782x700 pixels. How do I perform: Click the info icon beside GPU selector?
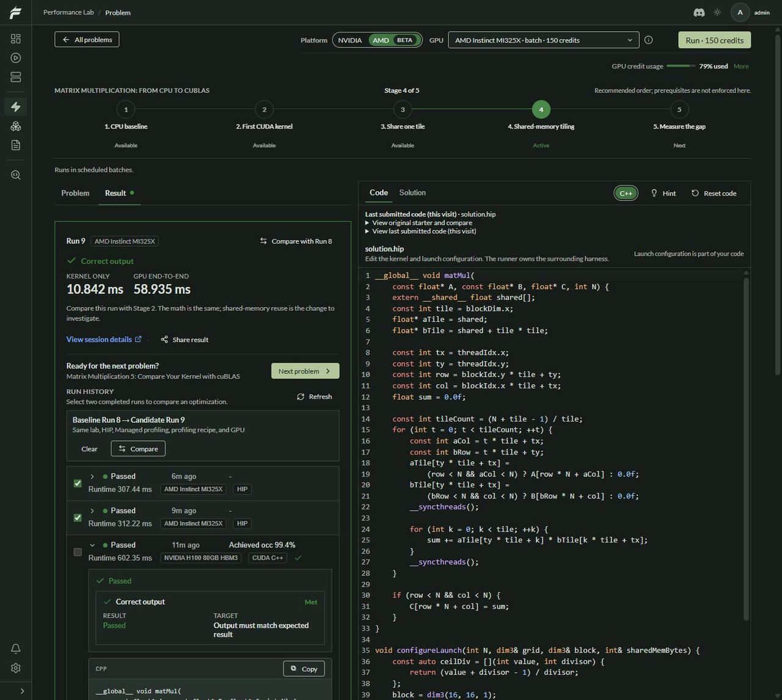point(649,40)
